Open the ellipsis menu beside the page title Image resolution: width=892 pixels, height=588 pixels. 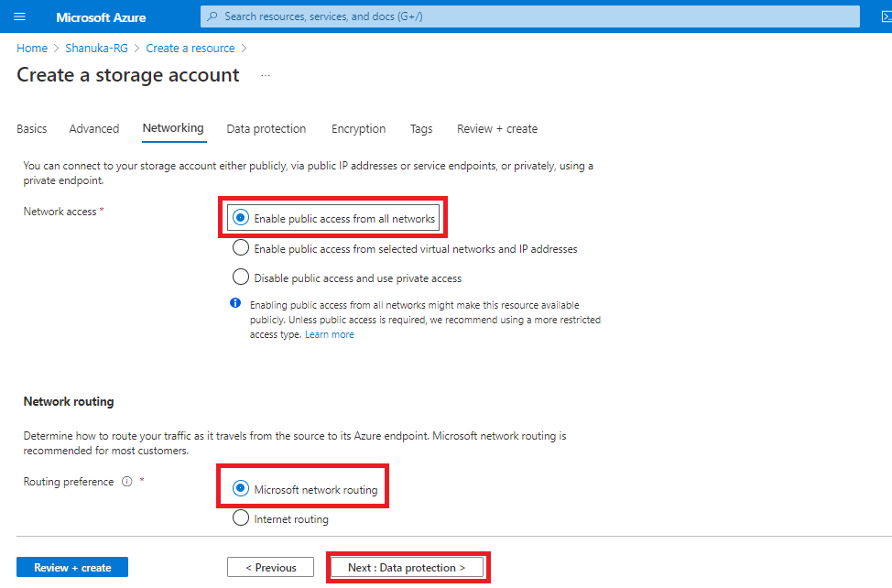pyautogui.click(x=266, y=75)
